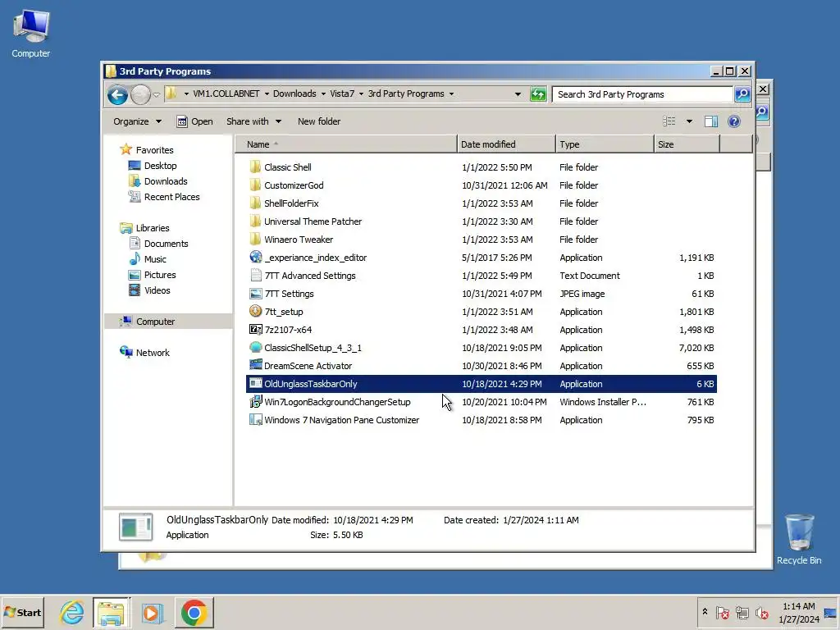Click the 7z2107-x64 application icon
Image resolution: width=840 pixels, height=630 pixels.
[256, 330]
